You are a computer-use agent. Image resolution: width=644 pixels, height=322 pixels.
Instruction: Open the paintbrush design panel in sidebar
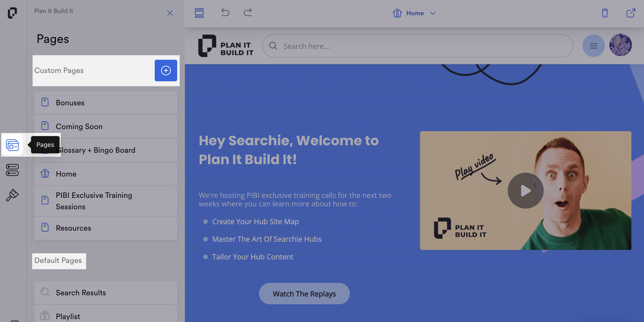point(12,195)
